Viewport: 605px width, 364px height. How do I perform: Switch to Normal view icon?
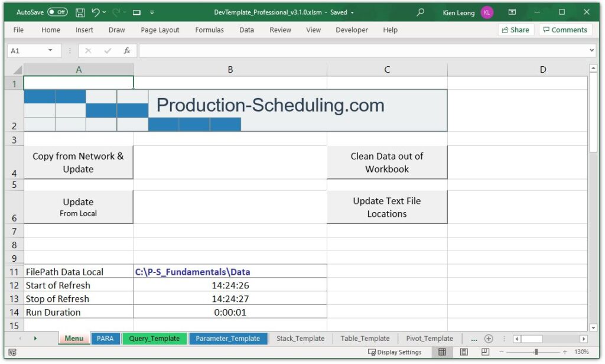pos(442,352)
